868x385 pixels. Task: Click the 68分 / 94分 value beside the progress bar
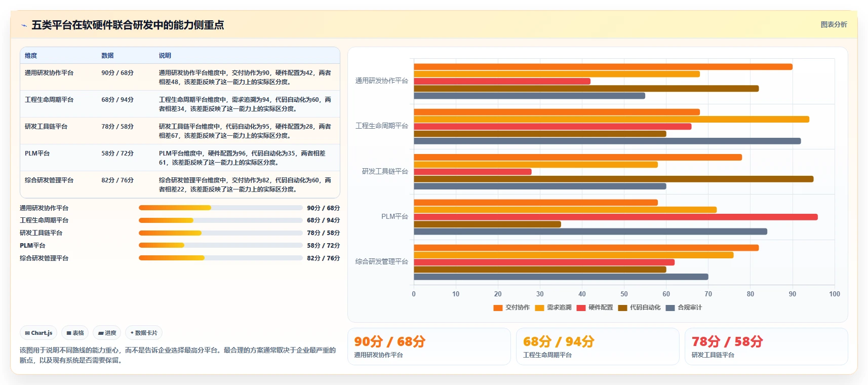tap(323, 220)
